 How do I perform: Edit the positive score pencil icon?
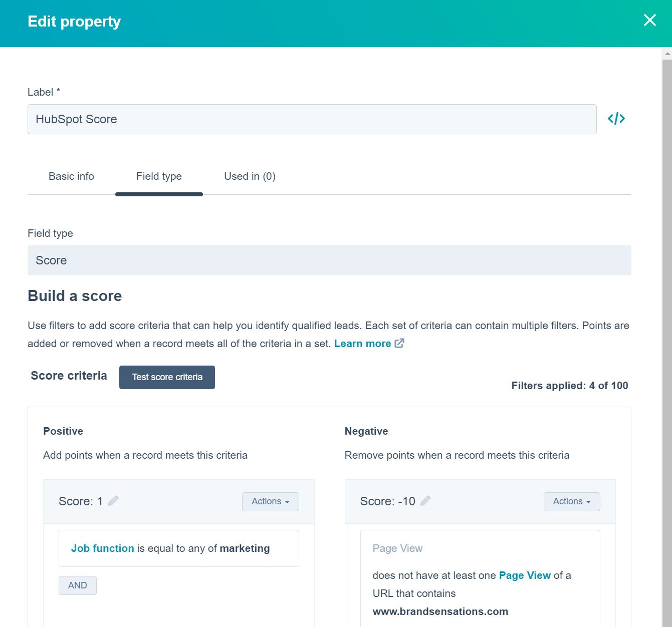(x=113, y=501)
